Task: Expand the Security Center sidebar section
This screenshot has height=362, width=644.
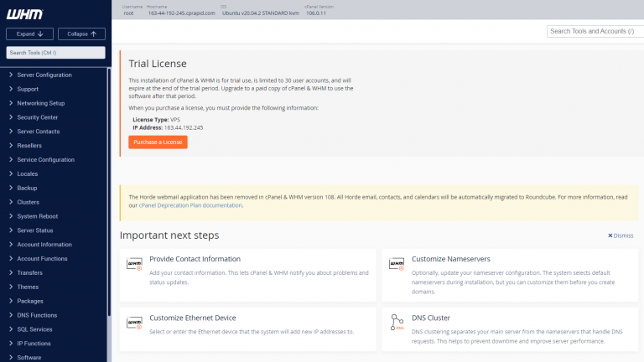Action: pyautogui.click(x=38, y=117)
